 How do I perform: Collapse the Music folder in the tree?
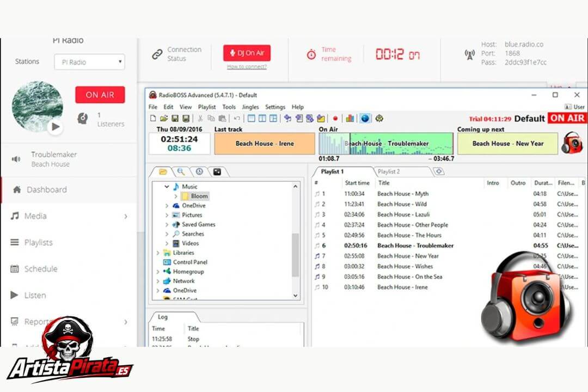(167, 186)
